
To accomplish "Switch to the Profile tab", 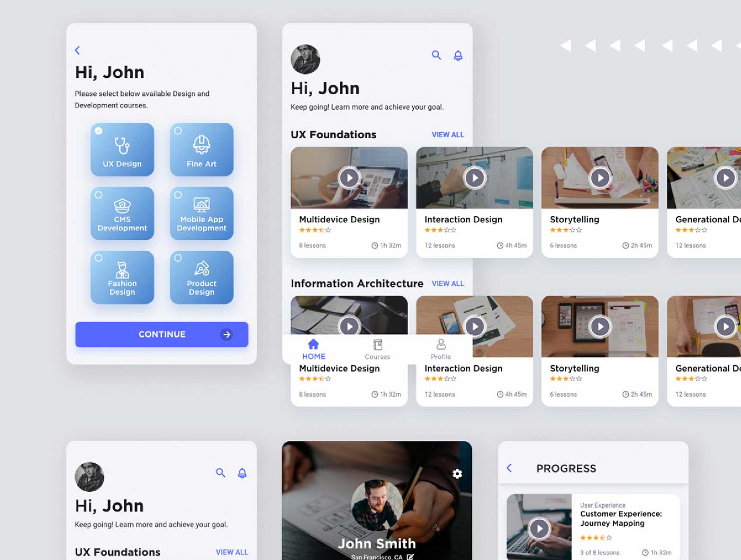I will 441,349.
